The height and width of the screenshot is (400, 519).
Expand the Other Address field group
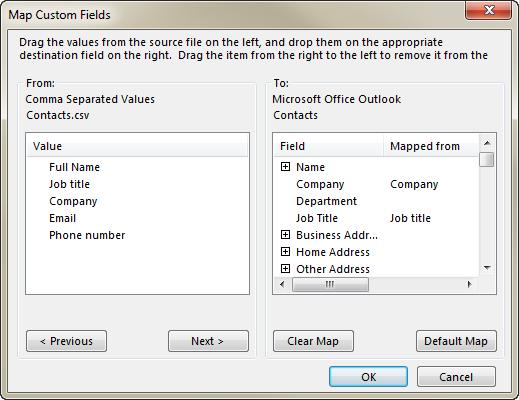tap(285, 269)
